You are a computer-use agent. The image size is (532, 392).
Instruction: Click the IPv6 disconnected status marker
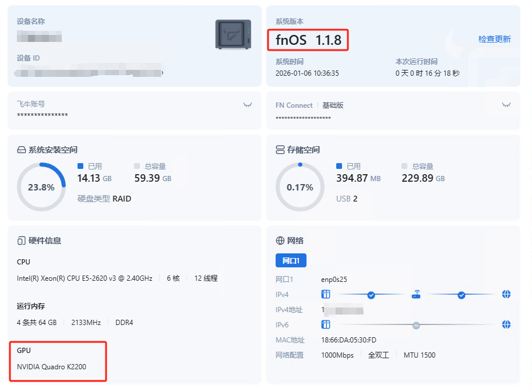416,325
